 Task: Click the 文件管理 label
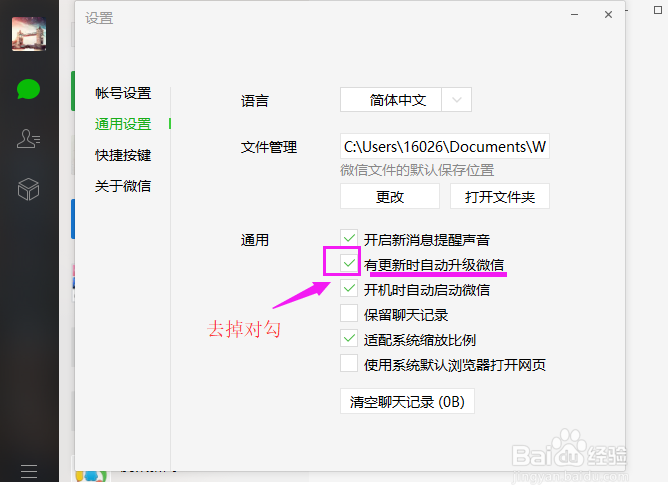pos(269,147)
